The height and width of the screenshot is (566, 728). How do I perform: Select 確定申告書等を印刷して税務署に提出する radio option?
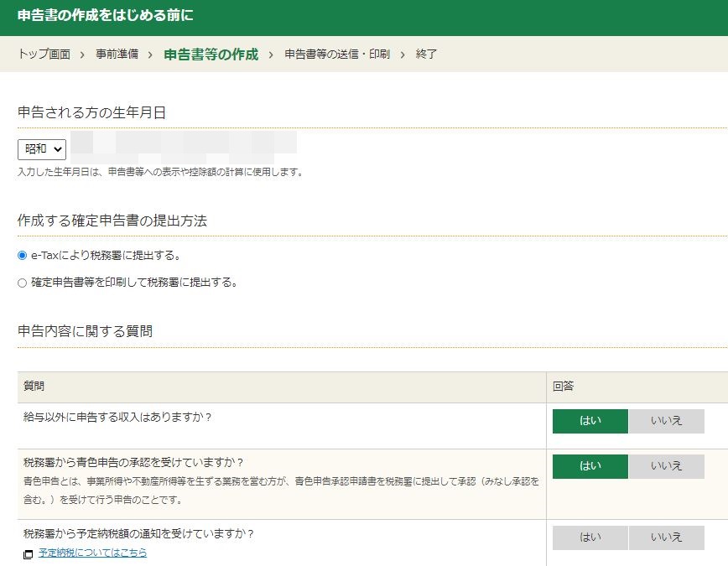[22, 283]
